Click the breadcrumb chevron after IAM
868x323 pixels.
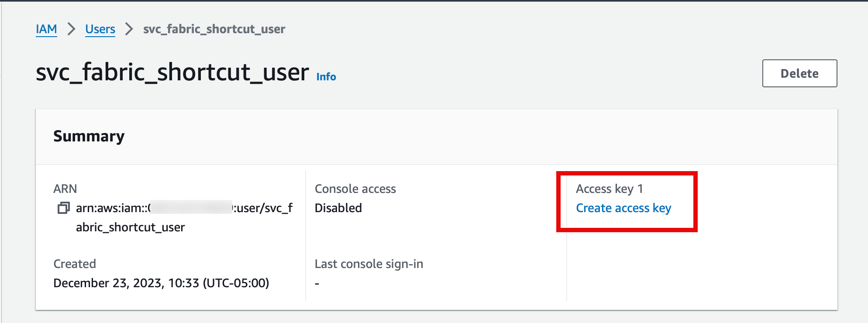71,29
